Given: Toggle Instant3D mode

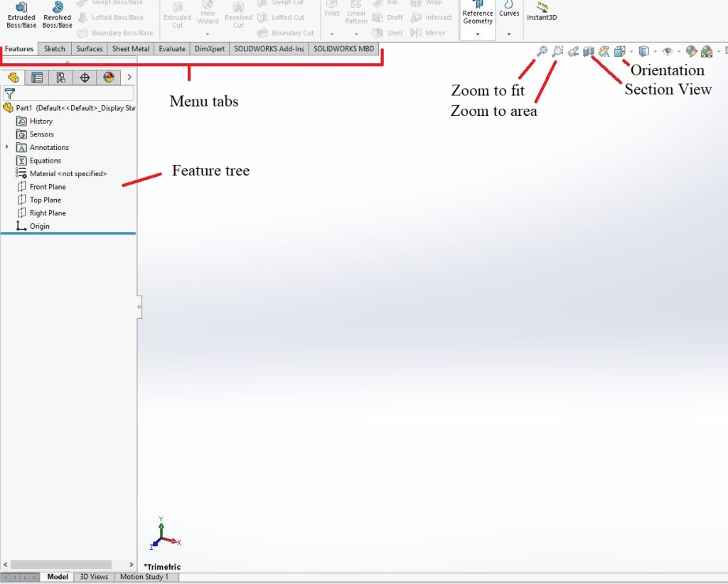Looking at the screenshot, I should [x=542, y=12].
